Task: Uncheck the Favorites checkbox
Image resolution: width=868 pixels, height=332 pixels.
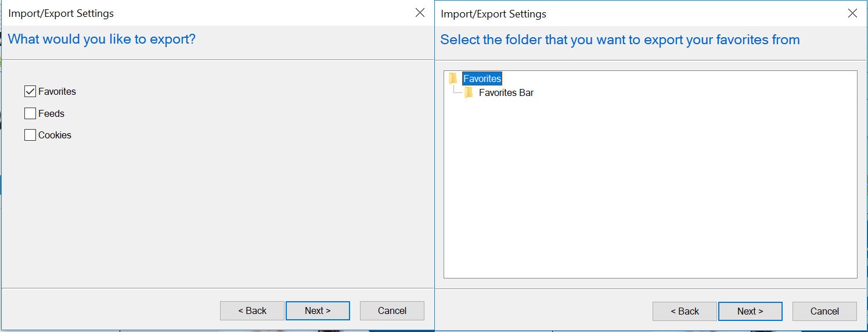Action: click(x=30, y=91)
